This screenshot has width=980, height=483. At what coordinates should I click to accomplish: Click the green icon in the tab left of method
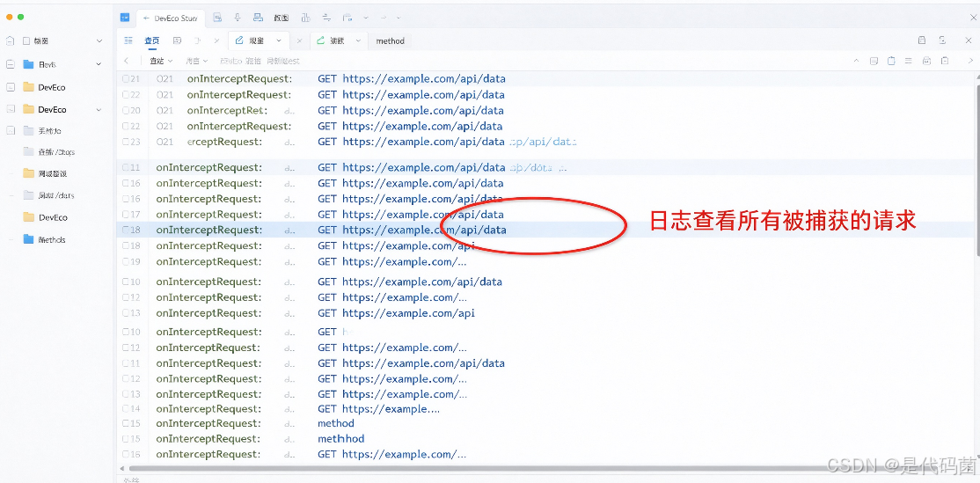(320, 40)
